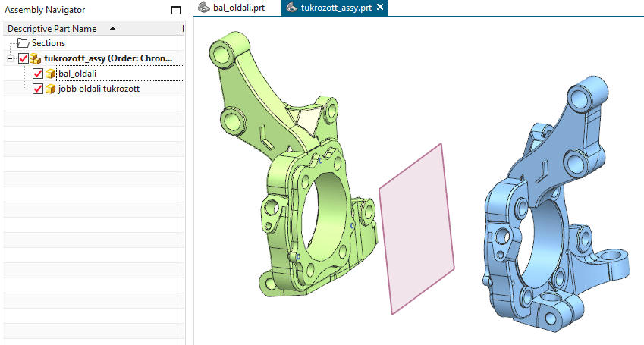
Task: Hide the bal_oldali component via checkbox
Action: pos(38,74)
